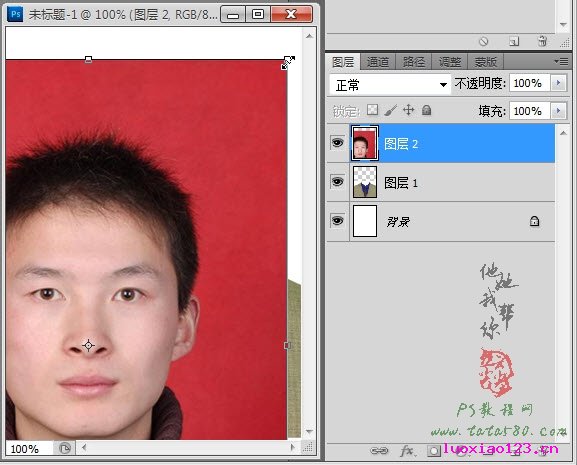Image resolution: width=577 pixels, height=465 pixels.
Task: Minimize the document window
Action: pos(233,15)
